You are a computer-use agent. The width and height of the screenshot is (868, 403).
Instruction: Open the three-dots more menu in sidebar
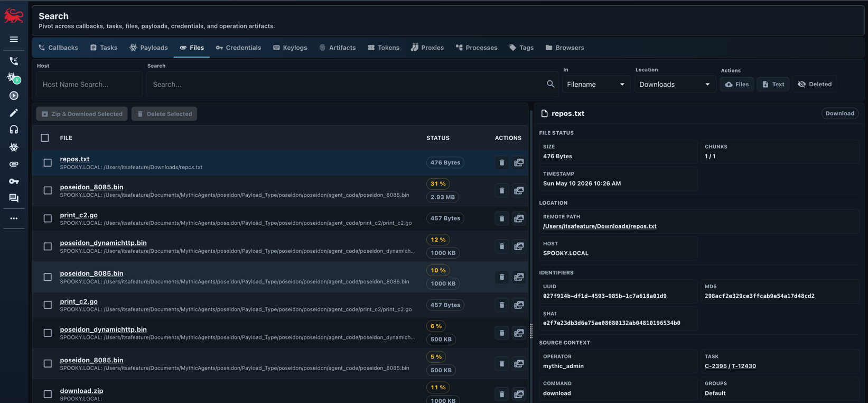tap(14, 218)
